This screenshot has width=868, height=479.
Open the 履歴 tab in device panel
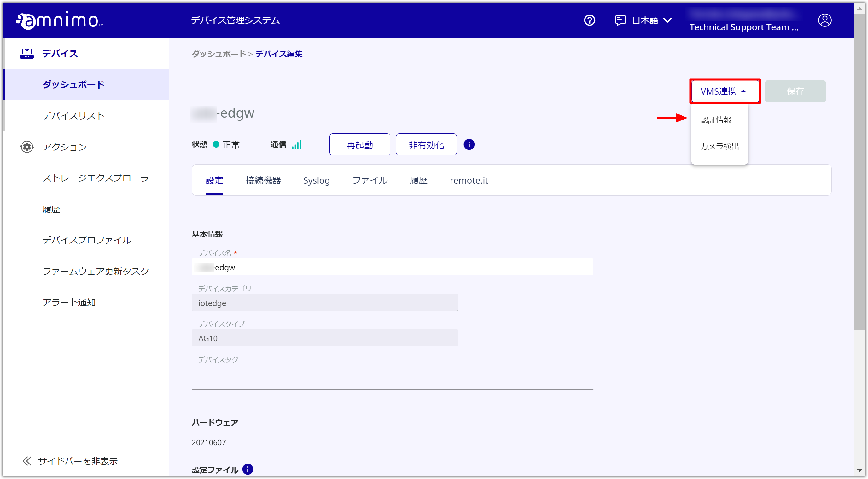pos(418,180)
